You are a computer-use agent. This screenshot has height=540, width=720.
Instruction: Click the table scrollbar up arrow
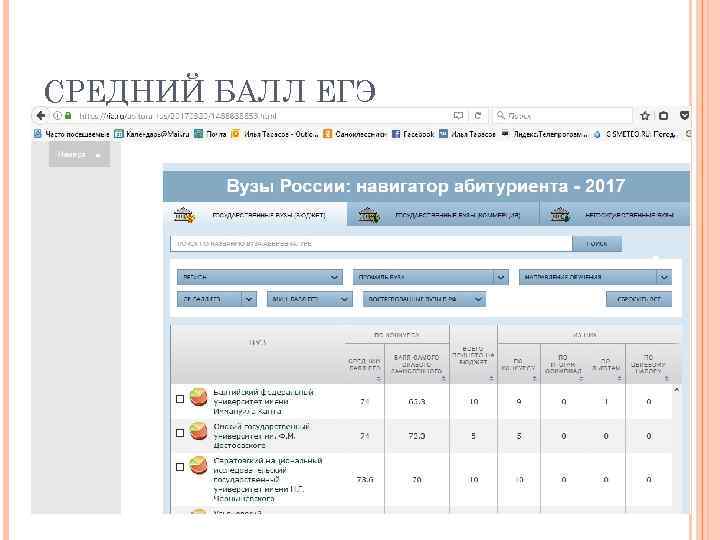click(x=676, y=389)
